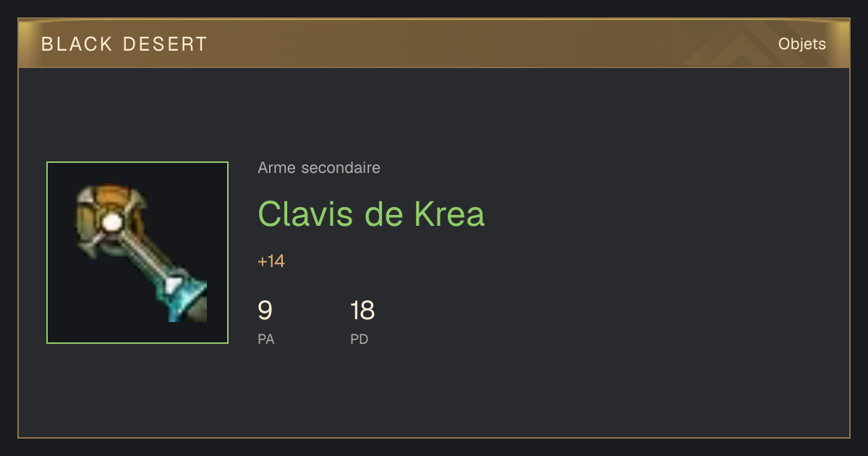Click the PA value 9
Viewport: 868px width, 456px height.
(265, 311)
